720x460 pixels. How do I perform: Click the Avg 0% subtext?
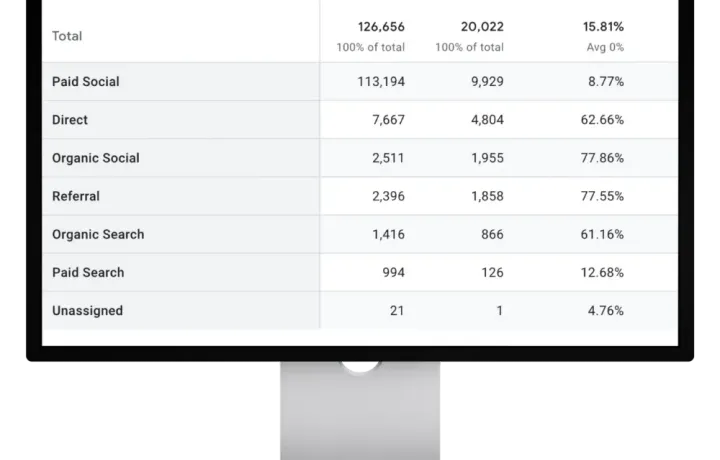pyautogui.click(x=605, y=47)
